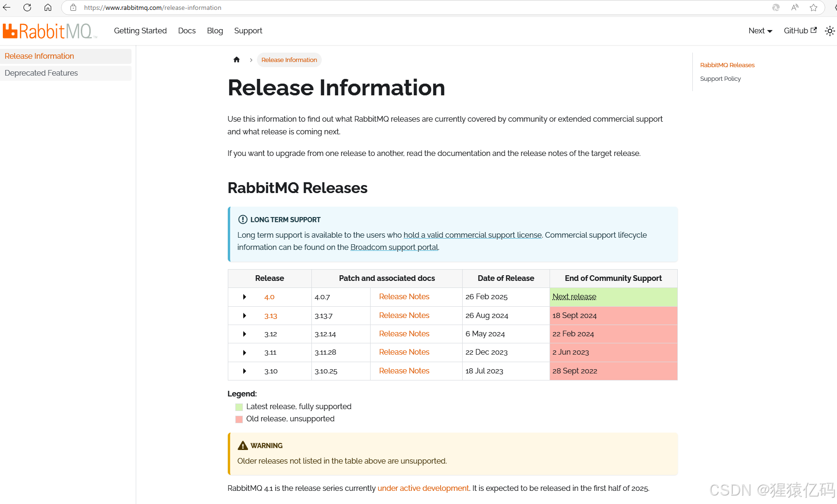Open the GitHub external link icon
The height and width of the screenshot is (504, 837).
814,30
